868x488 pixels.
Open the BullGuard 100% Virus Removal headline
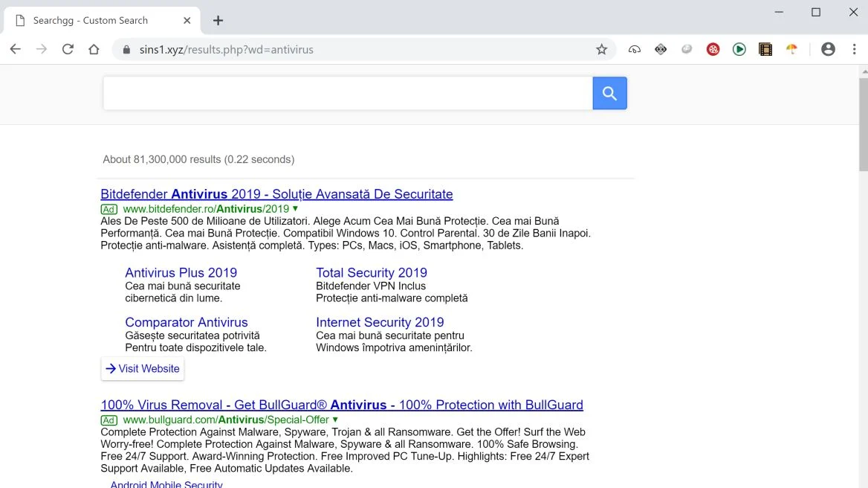click(342, 405)
